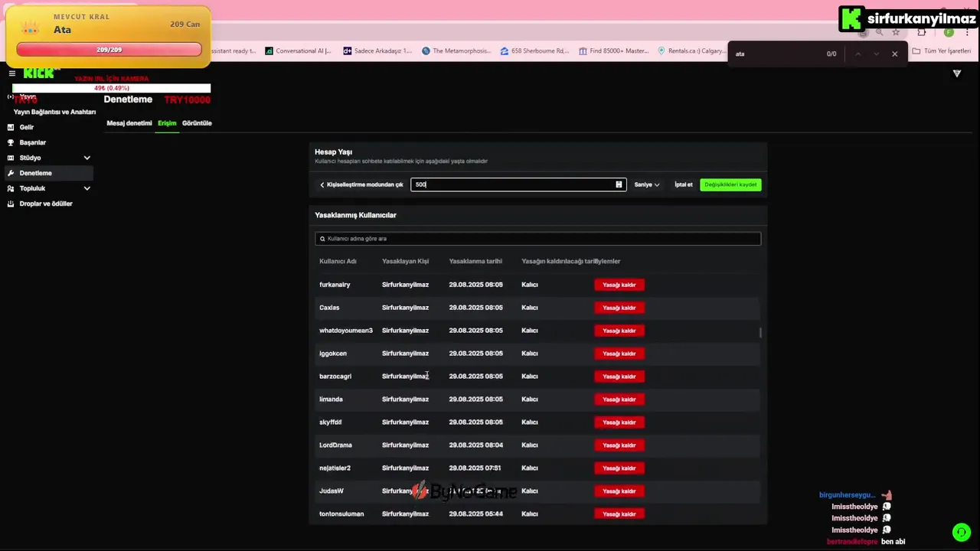Remove the ban for JudasW
Image resolution: width=980 pixels, height=551 pixels.
(x=619, y=491)
